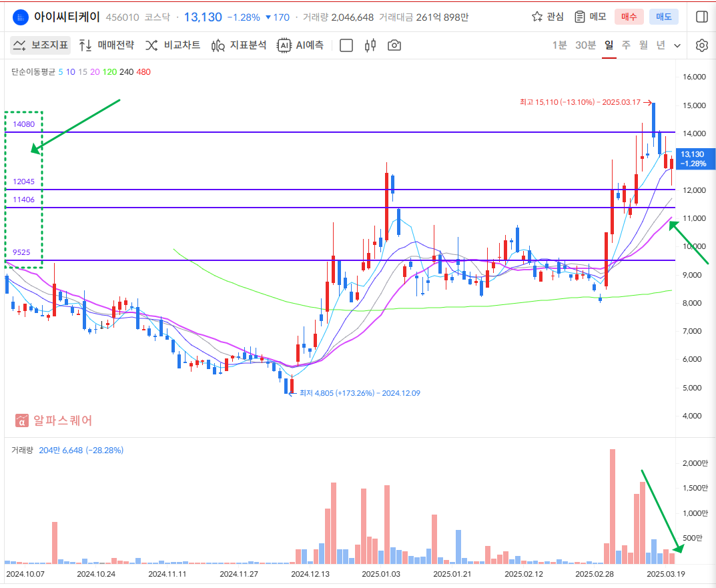Viewport: 716px width, 588px height.
Task: Click the 2025.03.19 date axis label
Action: point(666,574)
